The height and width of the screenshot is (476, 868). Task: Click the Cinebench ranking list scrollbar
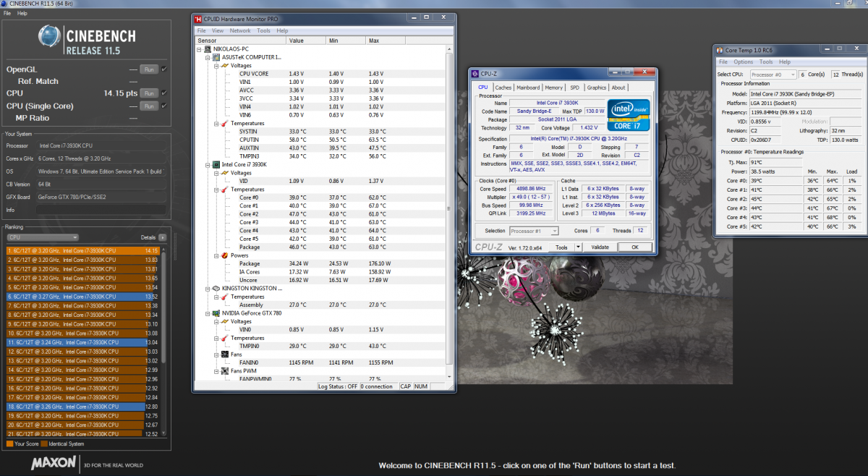[x=163, y=340]
